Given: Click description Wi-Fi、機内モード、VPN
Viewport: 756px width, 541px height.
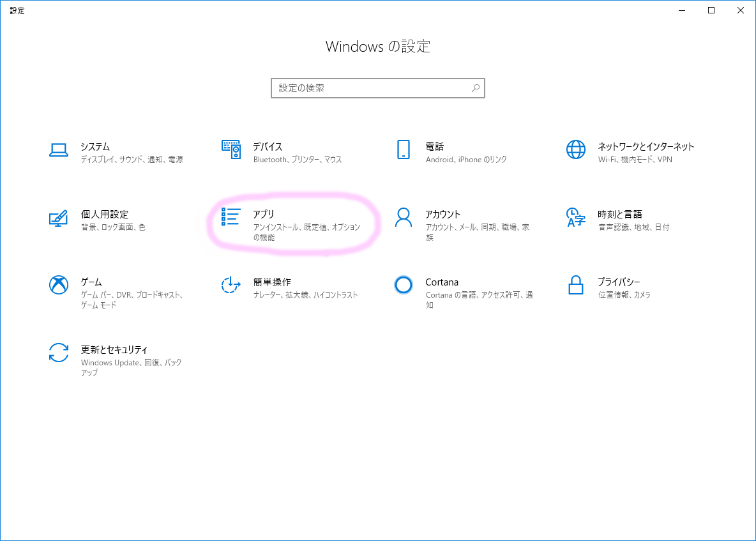Looking at the screenshot, I should pyautogui.click(x=635, y=160).
